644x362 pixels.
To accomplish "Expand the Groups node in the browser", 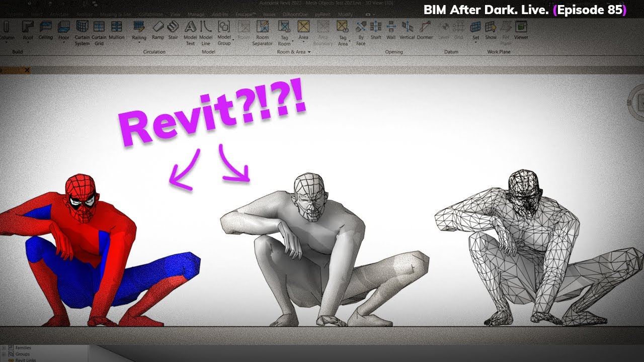I will pos(4,354).
